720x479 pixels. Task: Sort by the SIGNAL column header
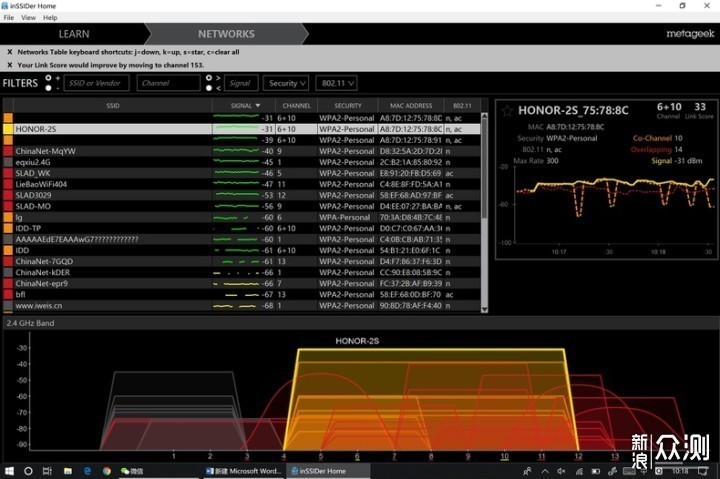[x=244, y=106]
